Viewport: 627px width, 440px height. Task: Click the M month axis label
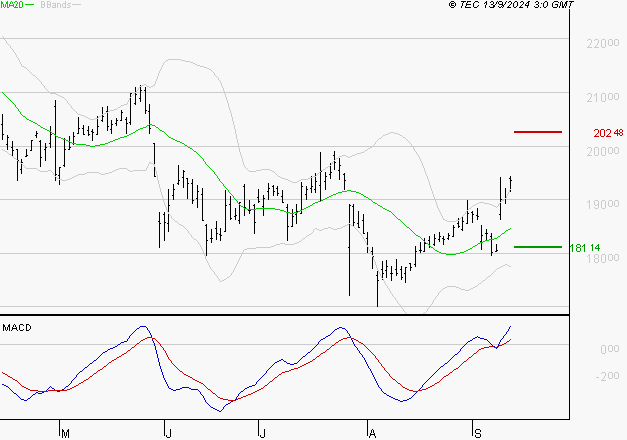[x=66, y=433]
